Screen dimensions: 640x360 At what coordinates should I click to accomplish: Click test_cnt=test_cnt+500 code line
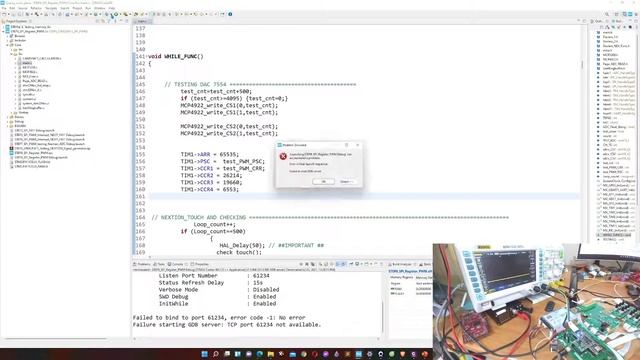tap(216, 91)
